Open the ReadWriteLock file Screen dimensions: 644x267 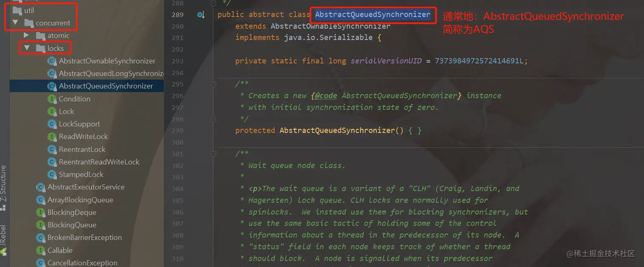click(83, 136)
